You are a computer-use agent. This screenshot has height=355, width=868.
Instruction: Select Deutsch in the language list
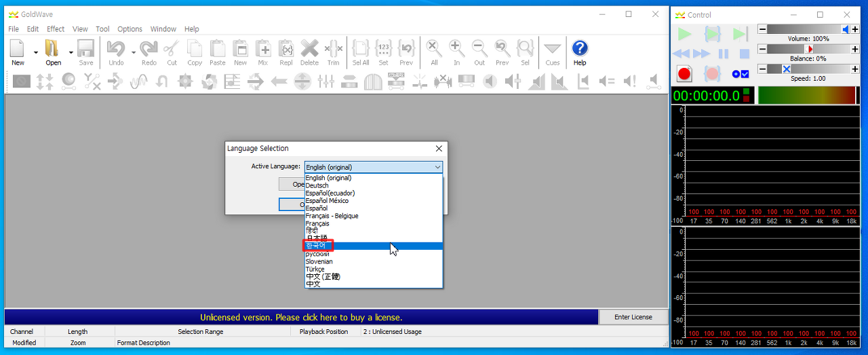374,185
